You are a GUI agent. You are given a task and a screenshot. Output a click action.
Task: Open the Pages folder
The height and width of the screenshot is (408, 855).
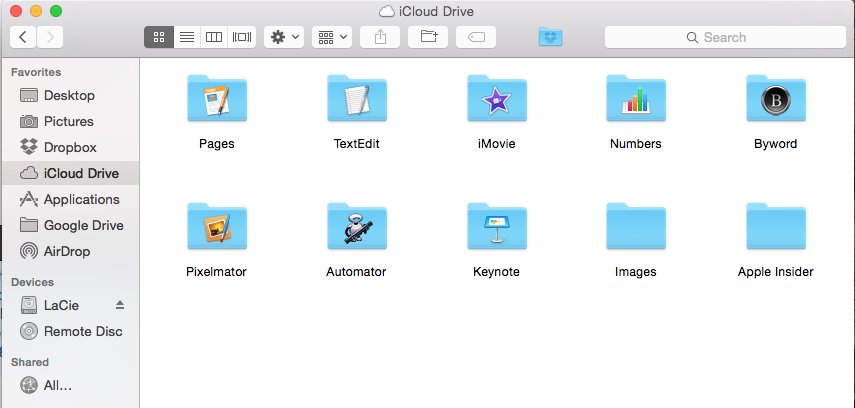point(217,98)
